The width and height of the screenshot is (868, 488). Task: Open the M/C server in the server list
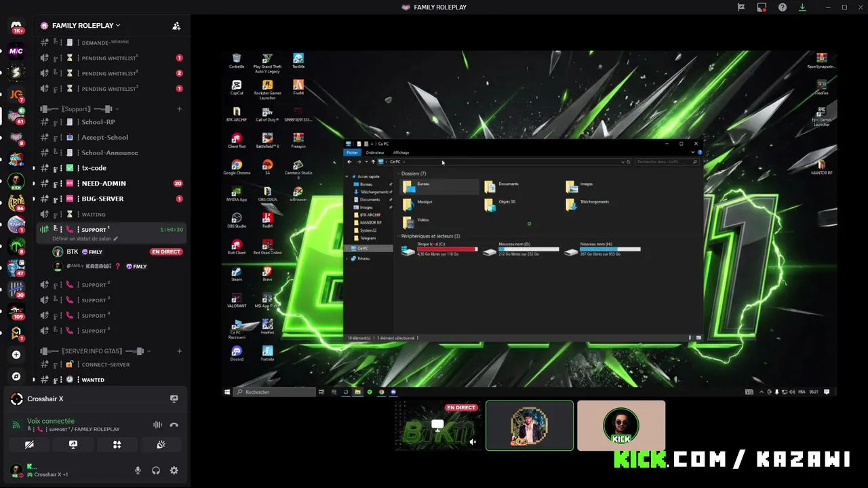(16, 51)
